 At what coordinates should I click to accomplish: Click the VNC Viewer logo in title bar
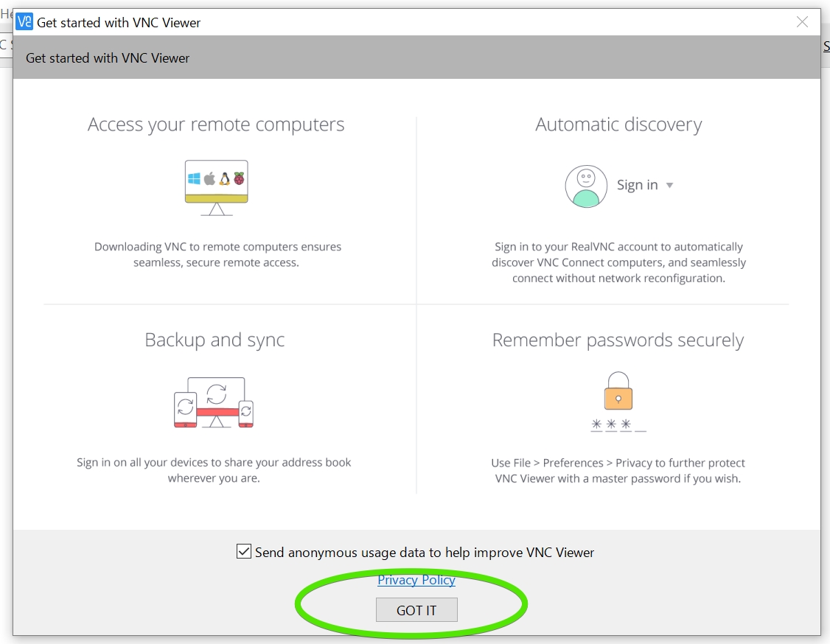24,22
